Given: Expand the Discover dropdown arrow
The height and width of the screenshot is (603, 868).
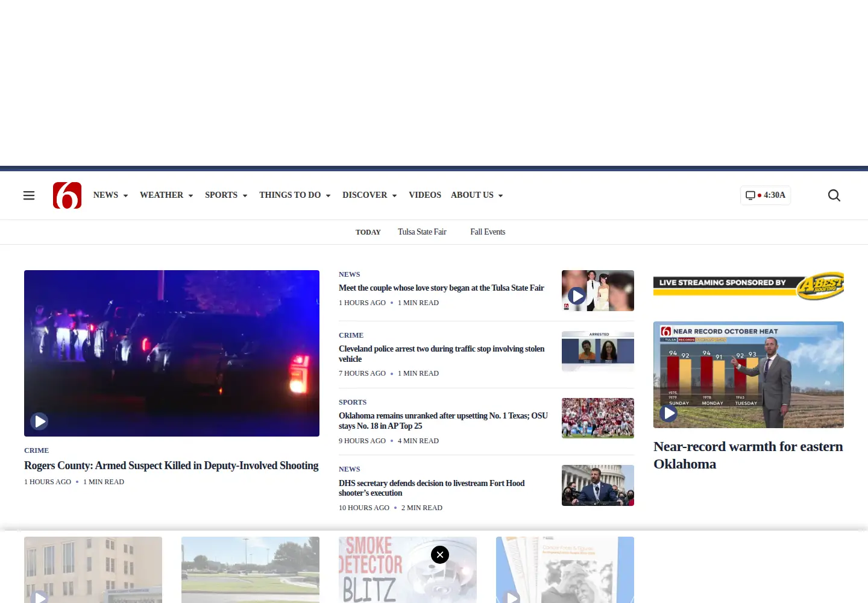Looking at the screenshot, I should point(394,196).
